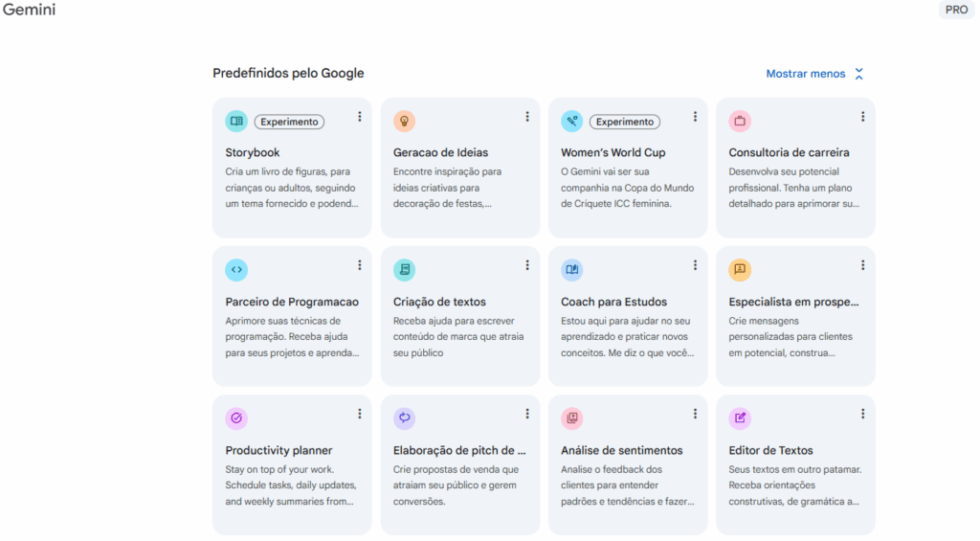Image resolution: width=980 pixels, height=541 pixels.
Task: Click the Women's World Cup cricket icon
Action: (x=571, y=122)
